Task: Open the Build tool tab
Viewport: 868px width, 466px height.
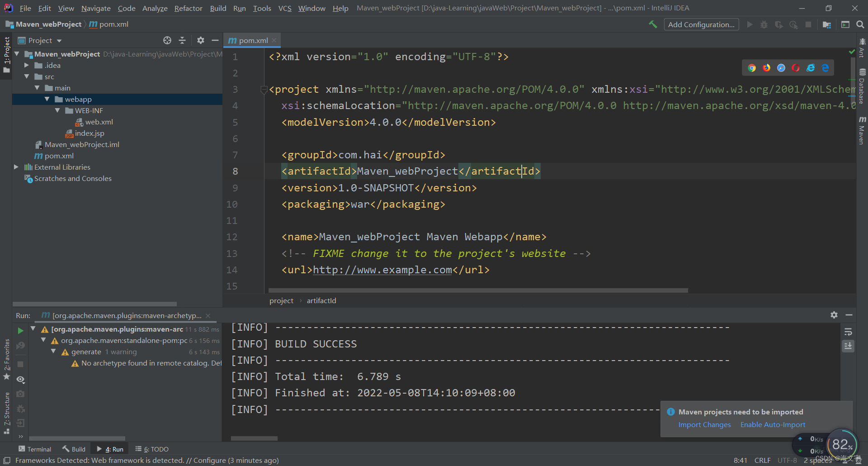Action: pos(74,449)
